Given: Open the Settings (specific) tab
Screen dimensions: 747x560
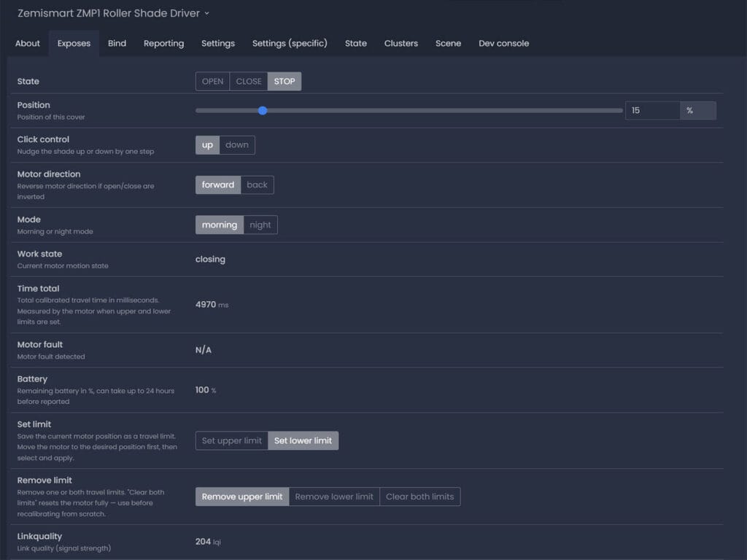Looking at the screenshot, I should click(x=289, y=43).
